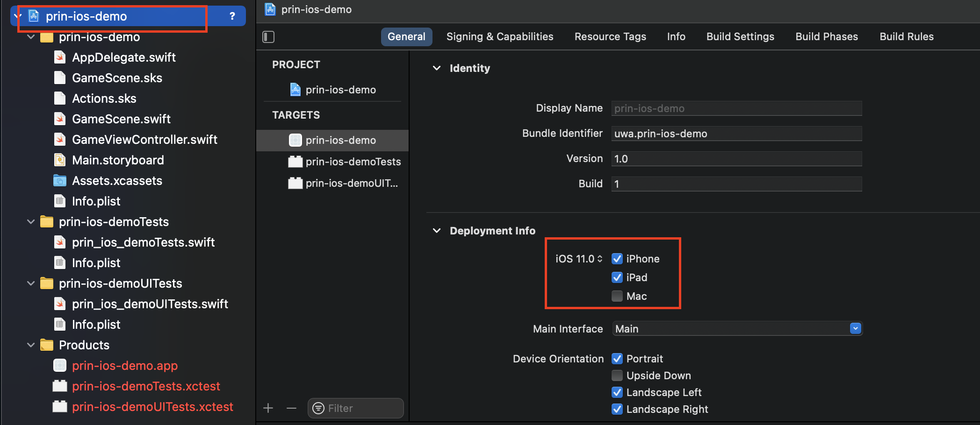The width and height of the screenshot is (980, 425).
Task: Click the Display Name field
Action: (736, 108)
